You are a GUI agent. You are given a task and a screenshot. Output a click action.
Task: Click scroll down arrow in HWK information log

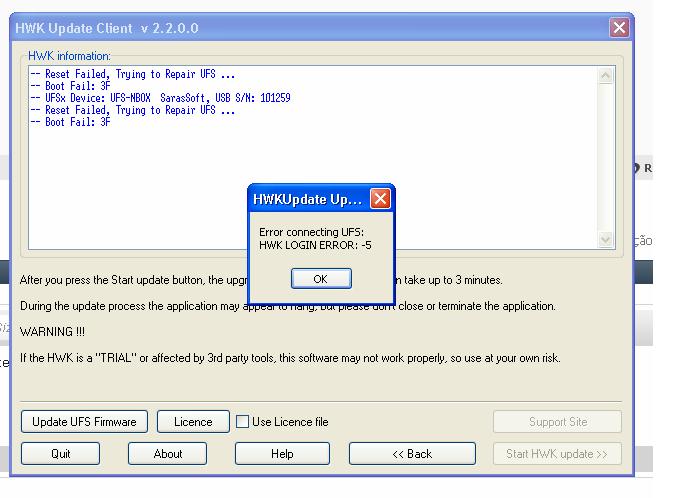(605, 239)
